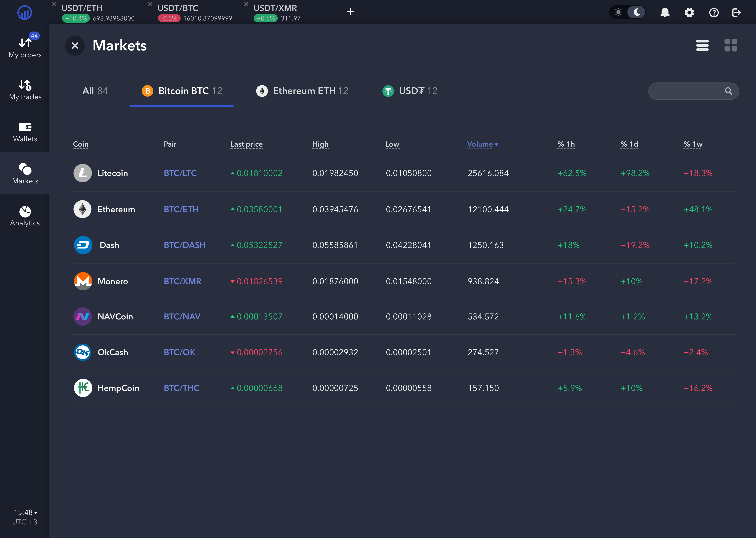Viewport: 756px width, 538px height.
Task: Select the All 84 tab
Action: (95, 91)
